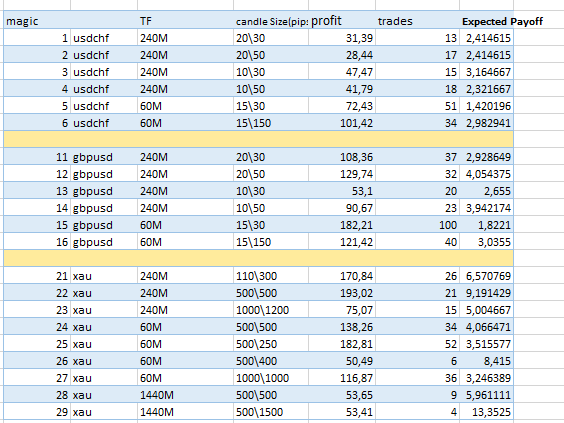The height and width of the screenshot is (423, 564).
Task: Select magic number 29 cell
Action: coord(37,411)
